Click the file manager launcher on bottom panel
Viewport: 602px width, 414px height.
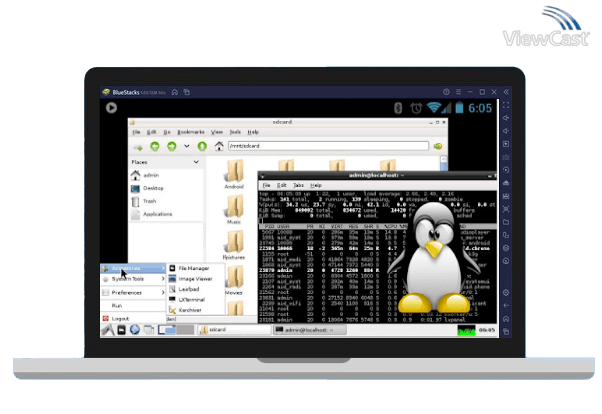click(121, 330)
